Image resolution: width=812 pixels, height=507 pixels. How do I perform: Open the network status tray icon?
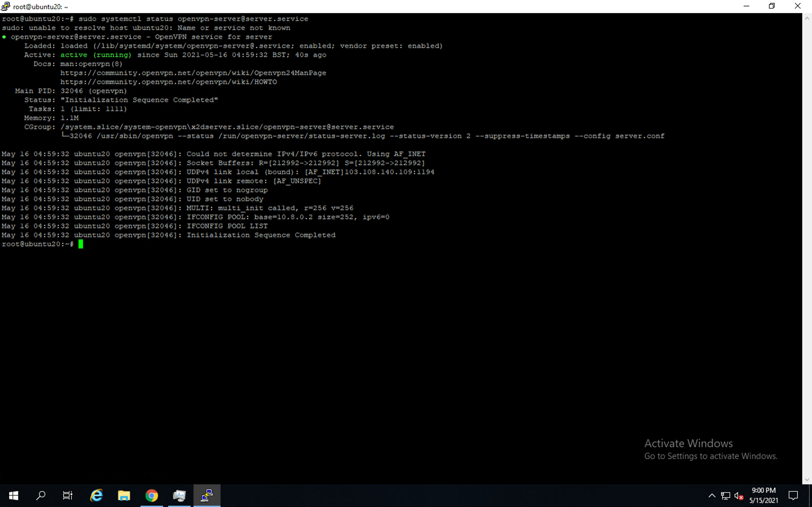(725, 496)
